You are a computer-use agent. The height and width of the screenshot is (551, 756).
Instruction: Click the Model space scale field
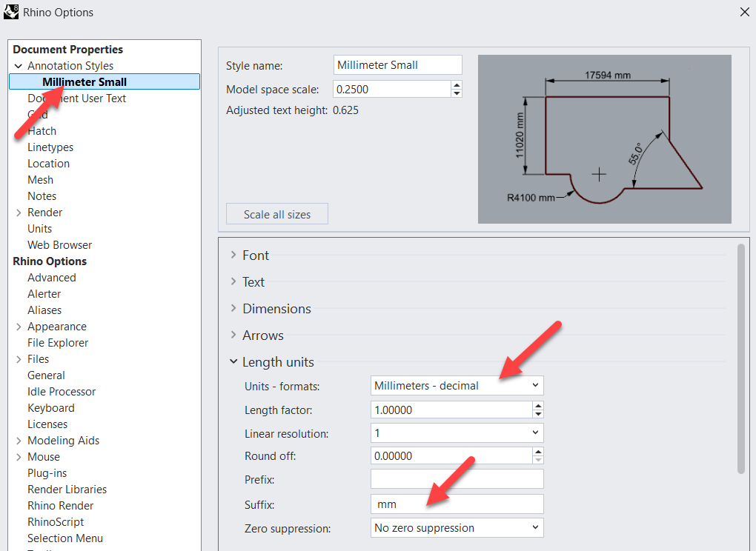(x=392, y=89)
